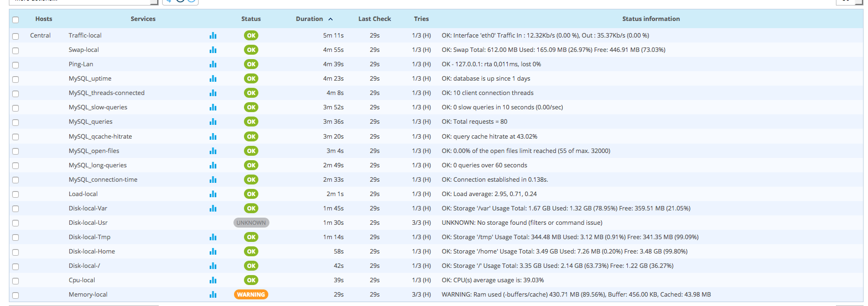
Task: Open graph icon for Traffic-local service
Action: click(x=213, y=35)
